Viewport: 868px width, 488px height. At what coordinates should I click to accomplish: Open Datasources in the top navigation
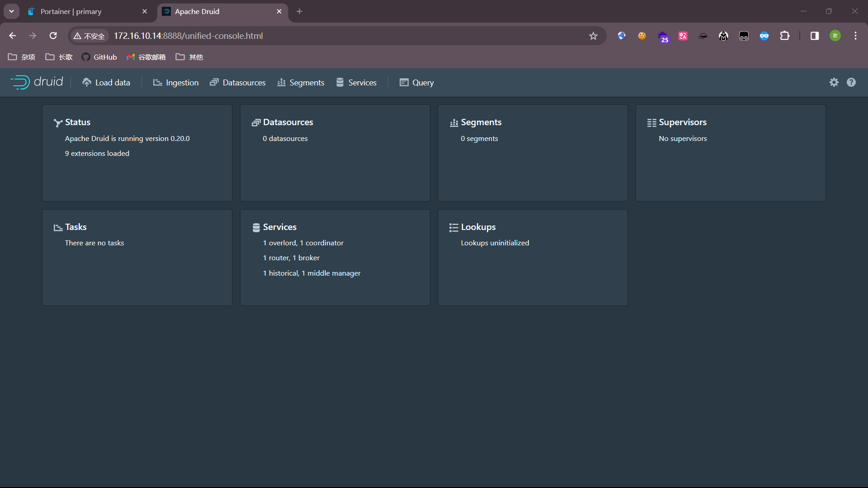pyautogui.click(x=238, y=82)
